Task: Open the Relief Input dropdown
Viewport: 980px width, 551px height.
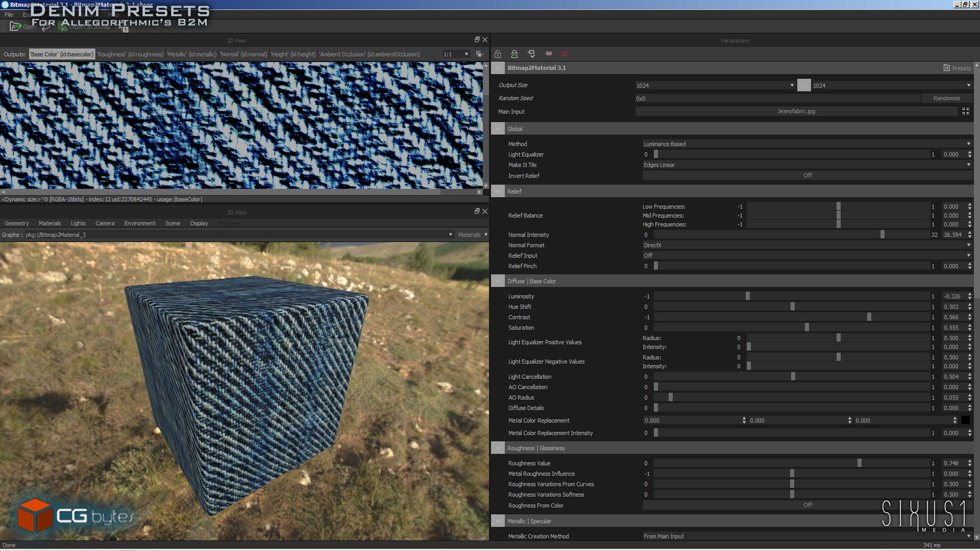Action: pos(807,256)
